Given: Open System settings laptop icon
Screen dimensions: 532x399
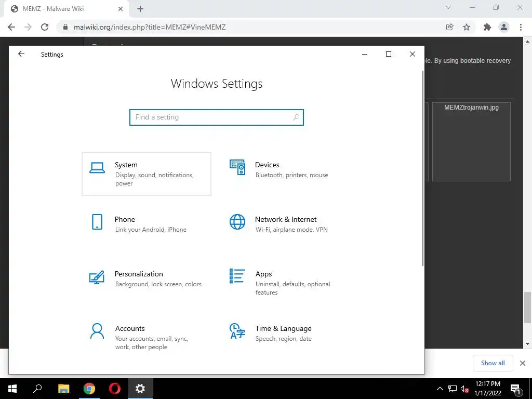Looking at the screenshot, I should pyautogui.click(x=97, y=168).
